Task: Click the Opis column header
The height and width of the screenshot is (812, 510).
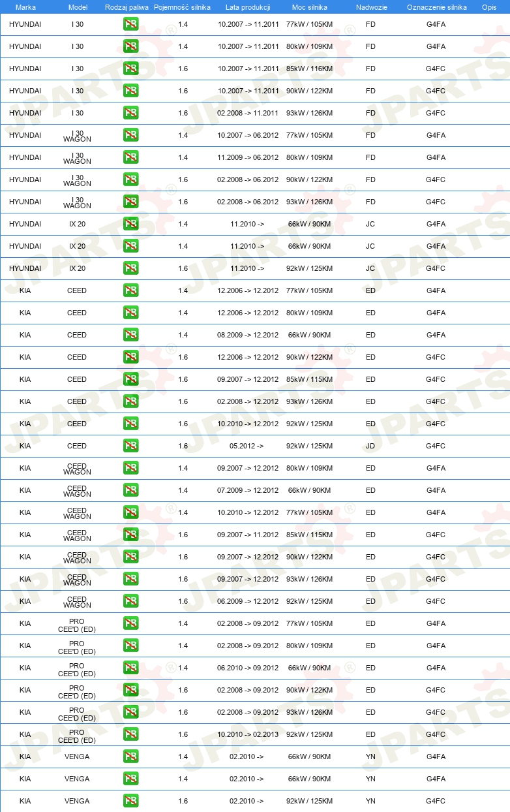Action: point(489,7)
